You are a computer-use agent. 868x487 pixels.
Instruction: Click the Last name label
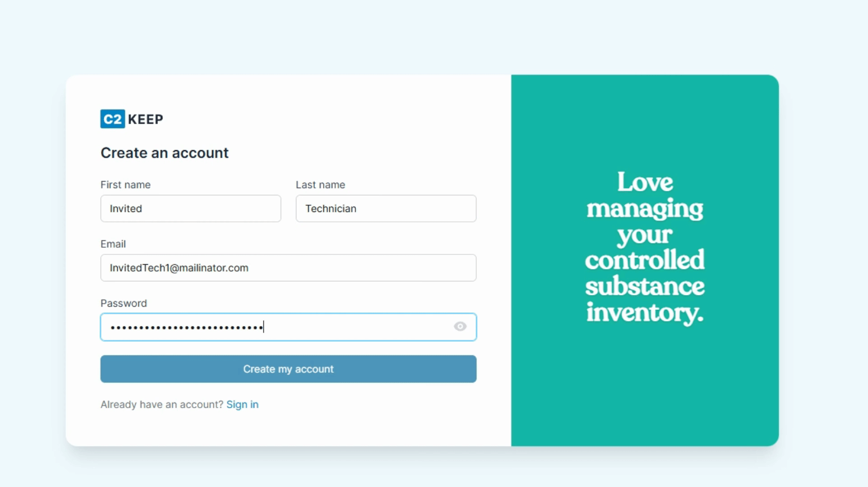[320, 185]
